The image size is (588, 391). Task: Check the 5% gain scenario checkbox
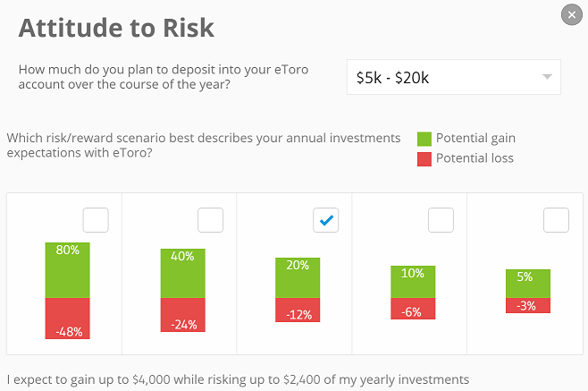(556, 220)
